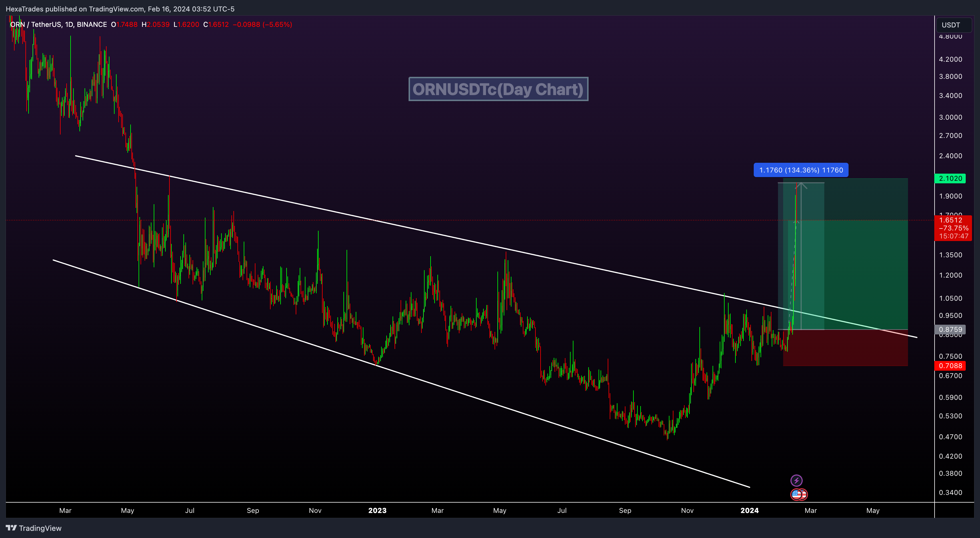Click the 1.6512 current price tag
Screen dimensions: 980x538
[953, 228]
